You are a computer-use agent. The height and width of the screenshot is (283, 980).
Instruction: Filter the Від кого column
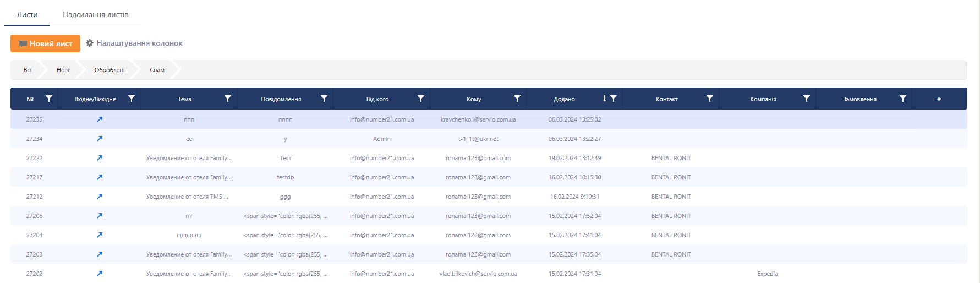tap(421, 99)
